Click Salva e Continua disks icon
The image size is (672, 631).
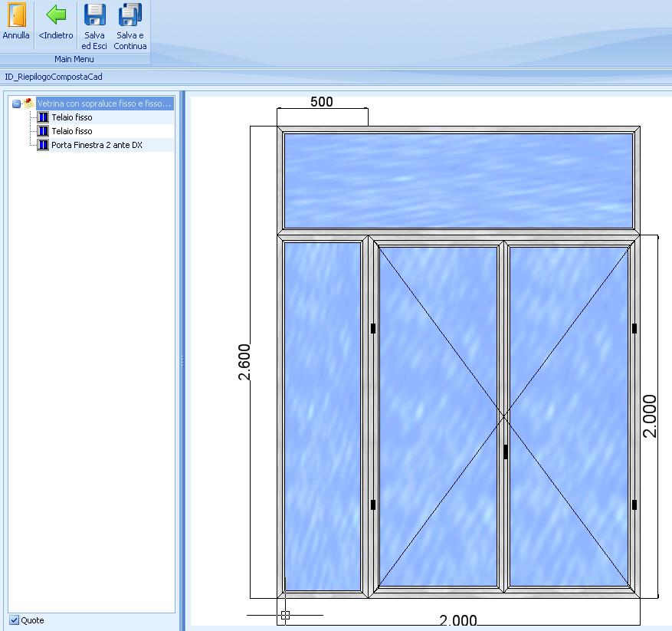pyautogui.click(x=129, y=15)
